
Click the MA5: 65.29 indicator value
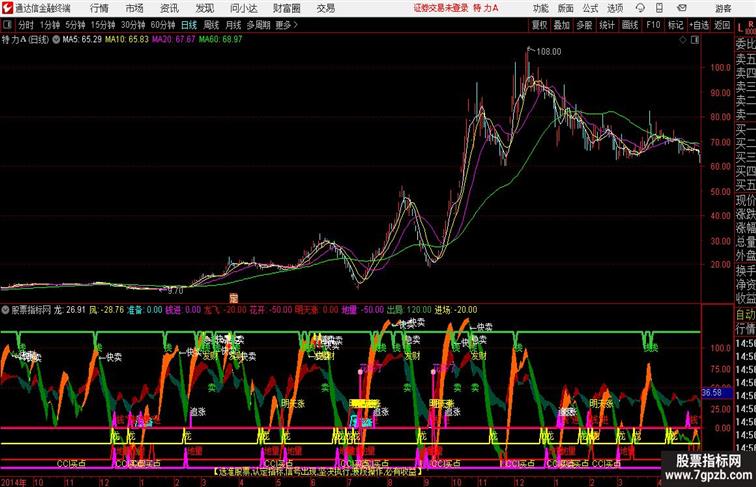(82, 40)
